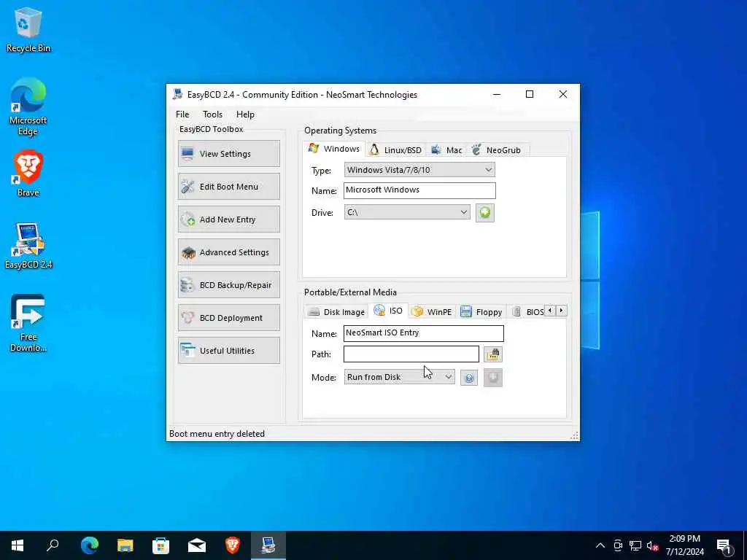Open the clock showing 2:09 PM

684,545
